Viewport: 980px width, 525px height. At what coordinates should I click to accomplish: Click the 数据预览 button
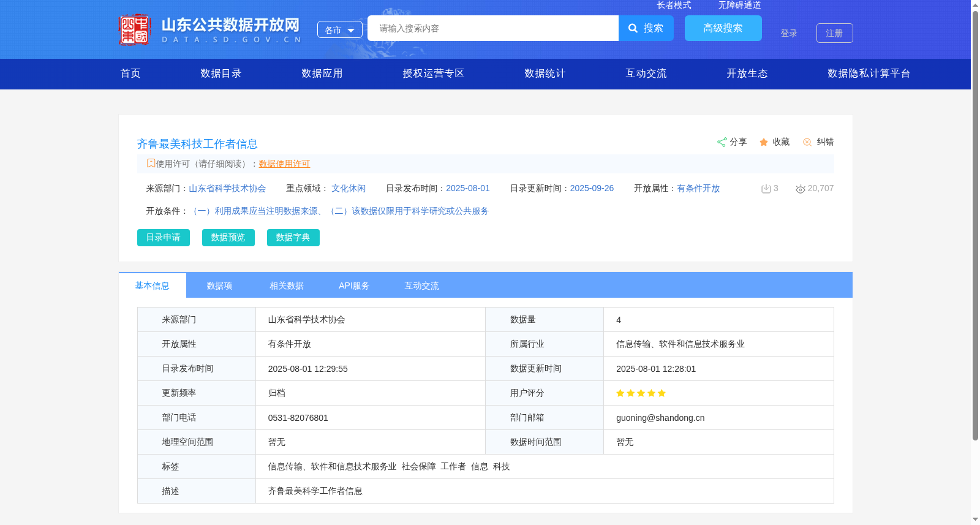(x=228, y=238)
